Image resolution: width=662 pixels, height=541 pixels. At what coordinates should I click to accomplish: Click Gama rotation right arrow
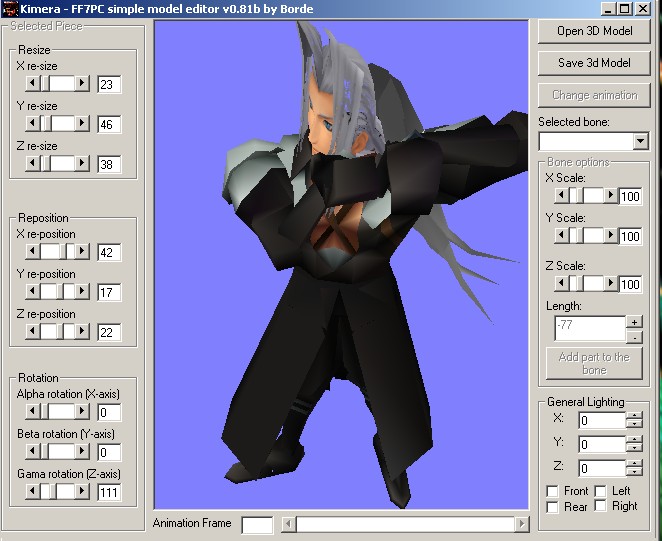82,491
